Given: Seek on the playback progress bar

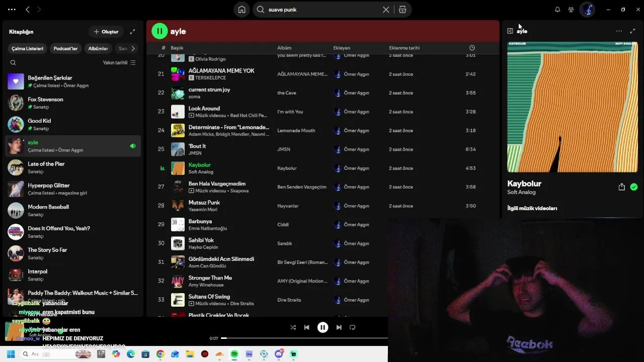Looking at the screenshot, I should click(304, 338).
